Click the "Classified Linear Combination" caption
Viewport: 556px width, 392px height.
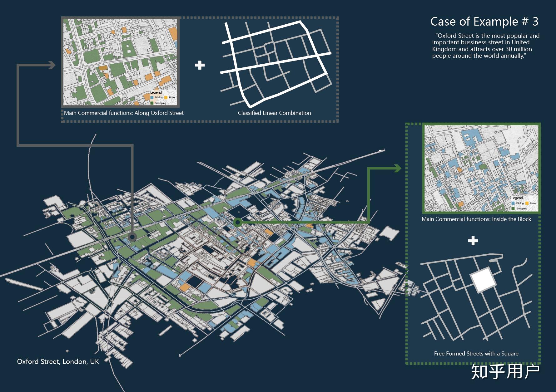coord(274,113)
